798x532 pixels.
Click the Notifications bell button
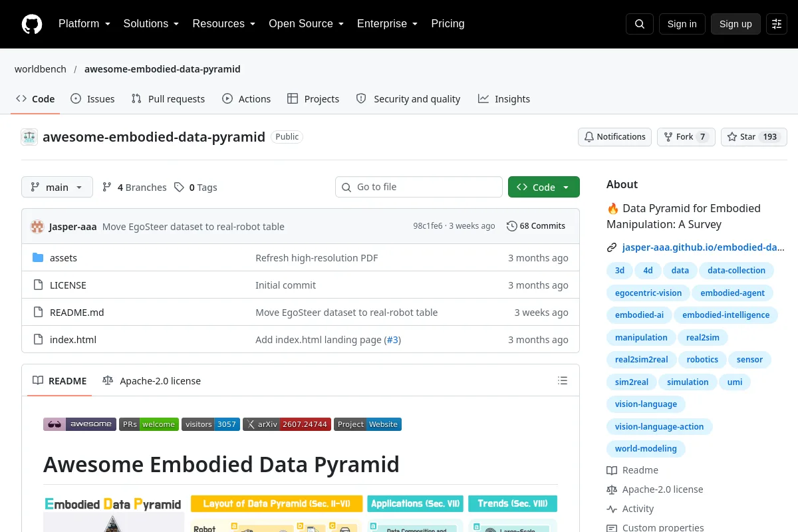pyautogui.click(x=614, y=137)
